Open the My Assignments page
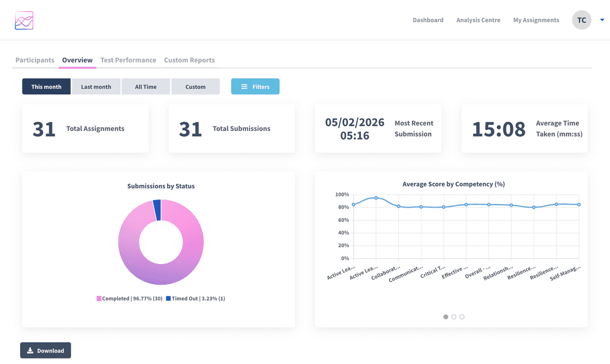Image resolution: width=610 pixels, height=364 pixels. click(536, 20)
